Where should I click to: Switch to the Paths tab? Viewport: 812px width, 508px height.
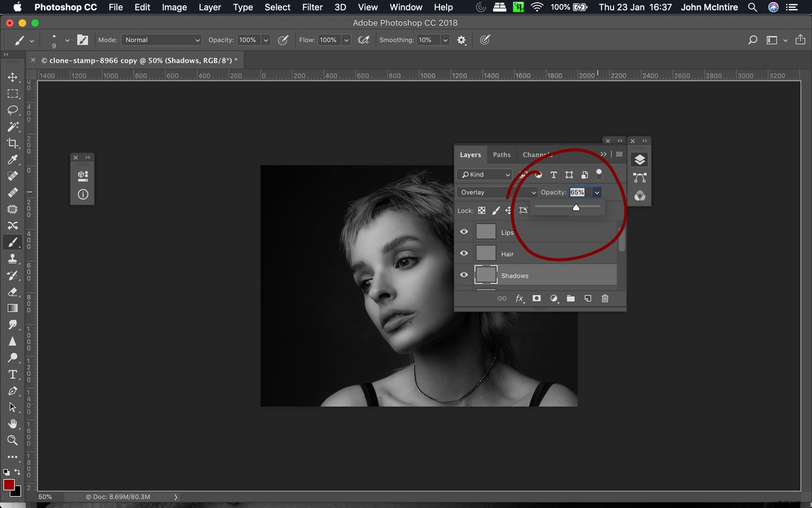pos(501,154)
